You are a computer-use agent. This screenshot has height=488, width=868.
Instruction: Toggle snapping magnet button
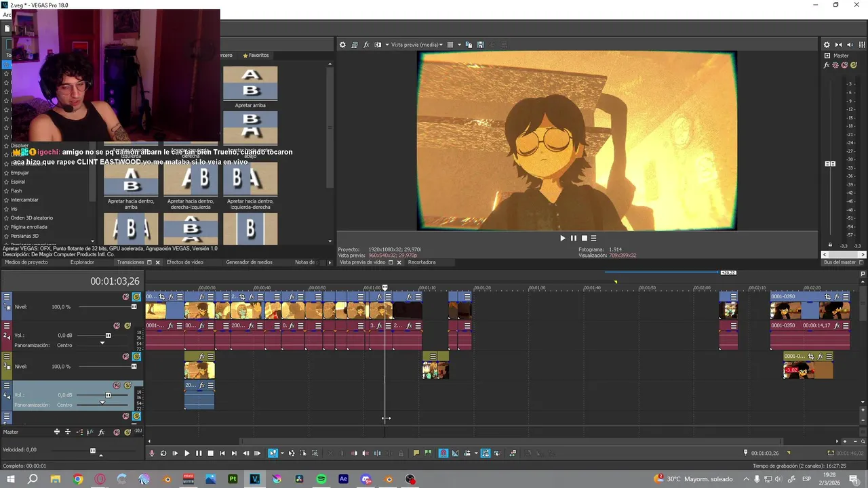tap(443, 453)
